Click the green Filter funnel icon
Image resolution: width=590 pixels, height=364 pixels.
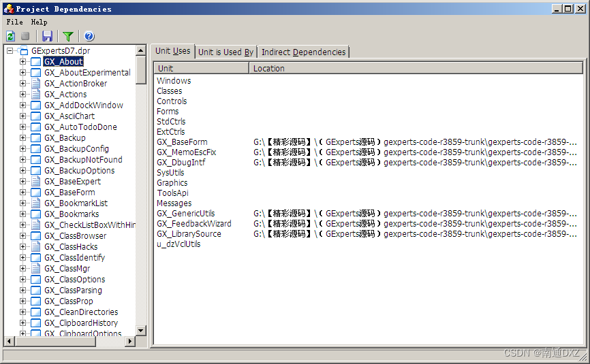point(68,36)
